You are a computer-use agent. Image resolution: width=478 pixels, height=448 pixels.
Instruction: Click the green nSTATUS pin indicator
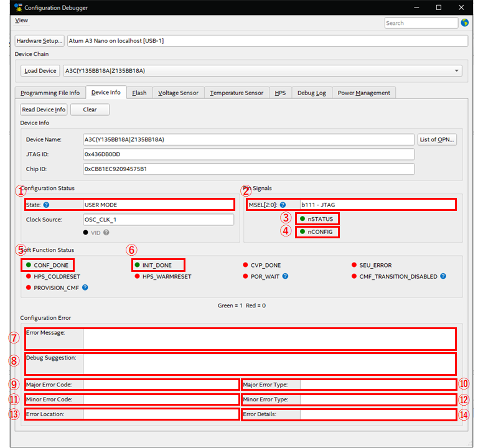click(302, 219)
